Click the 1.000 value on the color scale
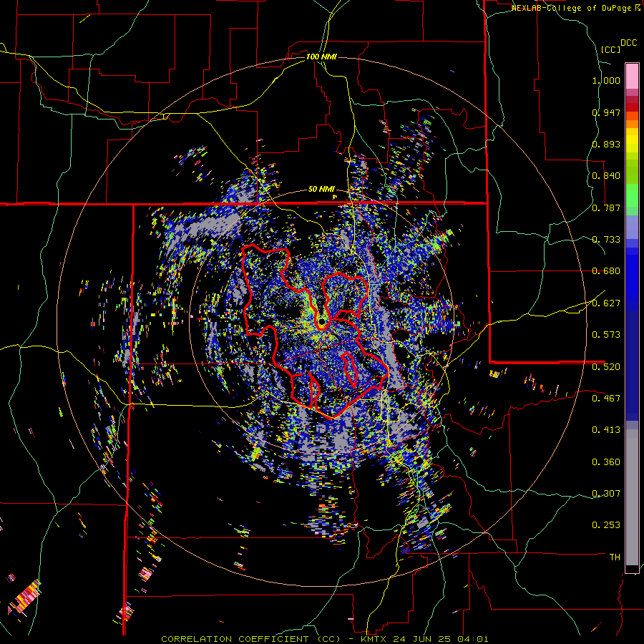Screen dimensions: 644x644 tap(606, 80)
